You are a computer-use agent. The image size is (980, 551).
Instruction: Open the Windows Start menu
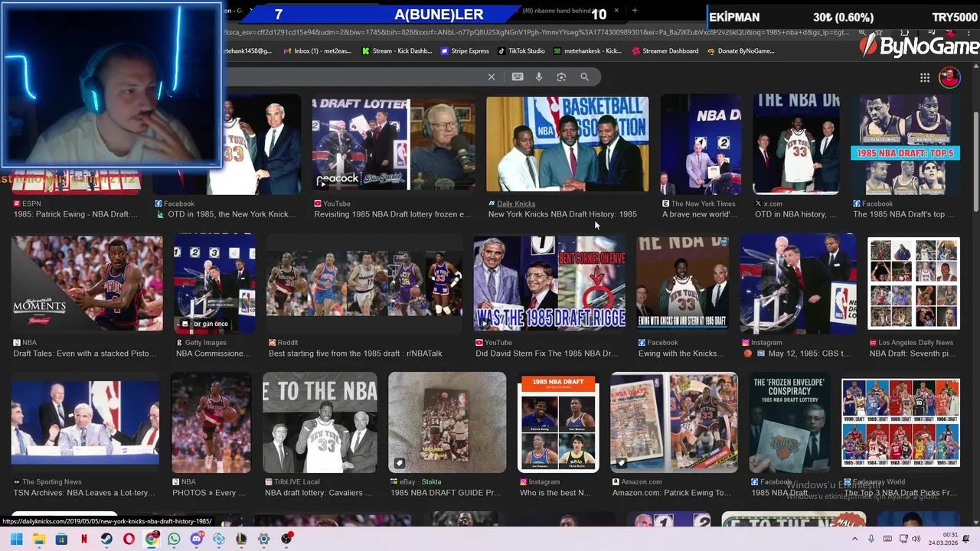17,539
